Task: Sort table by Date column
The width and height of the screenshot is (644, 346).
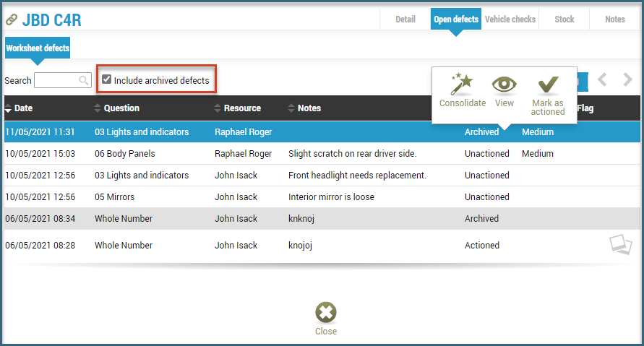Action: point(19,108)
